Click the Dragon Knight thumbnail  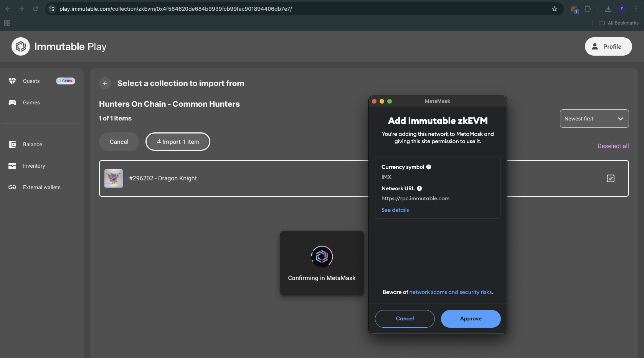pyautogui.click(x=114, y=178)
